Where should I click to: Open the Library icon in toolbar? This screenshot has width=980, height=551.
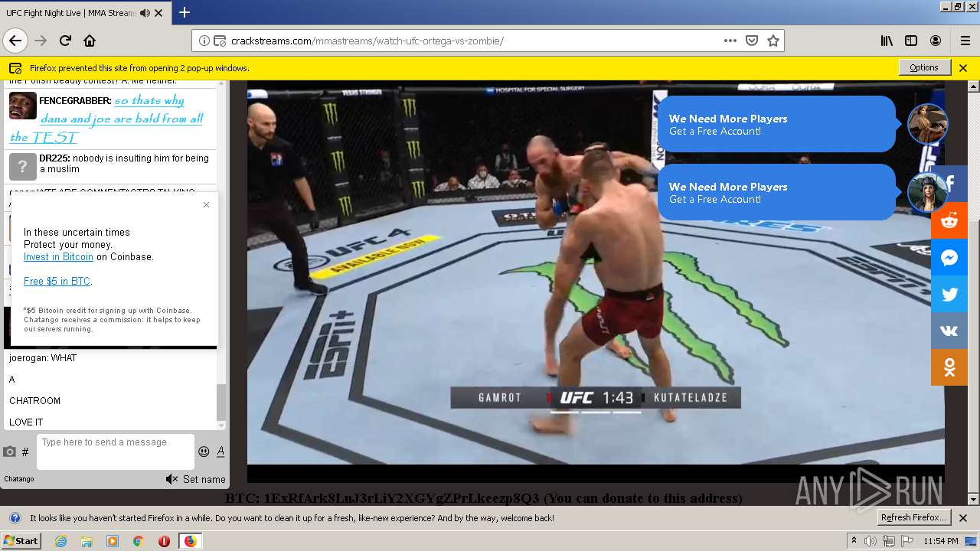pos(887,41)
